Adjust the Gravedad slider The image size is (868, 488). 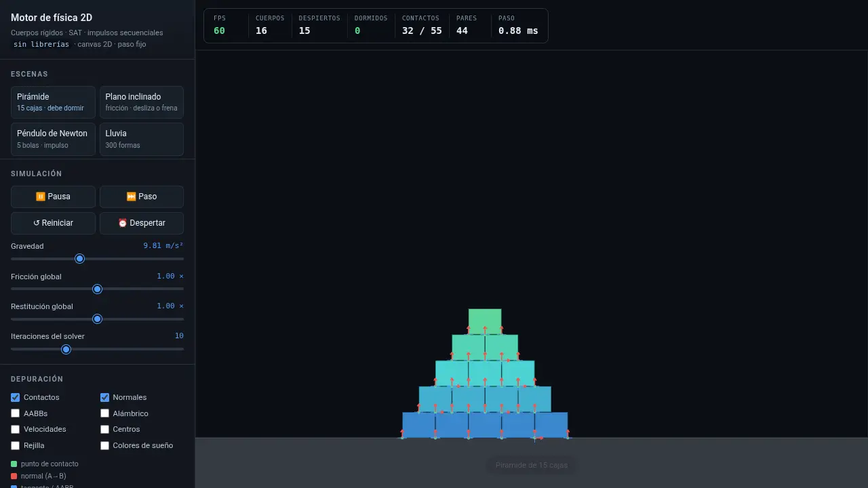tap(97, 259)
